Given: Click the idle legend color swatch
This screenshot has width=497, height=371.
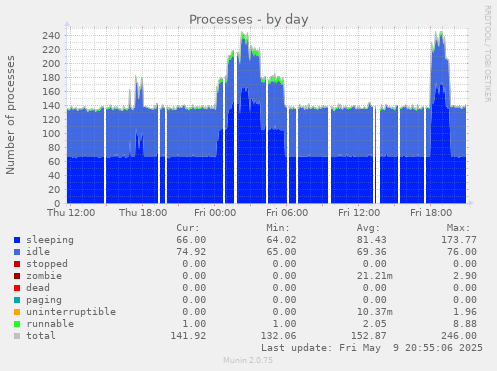Looking at the screenshot, I should 17,252.
